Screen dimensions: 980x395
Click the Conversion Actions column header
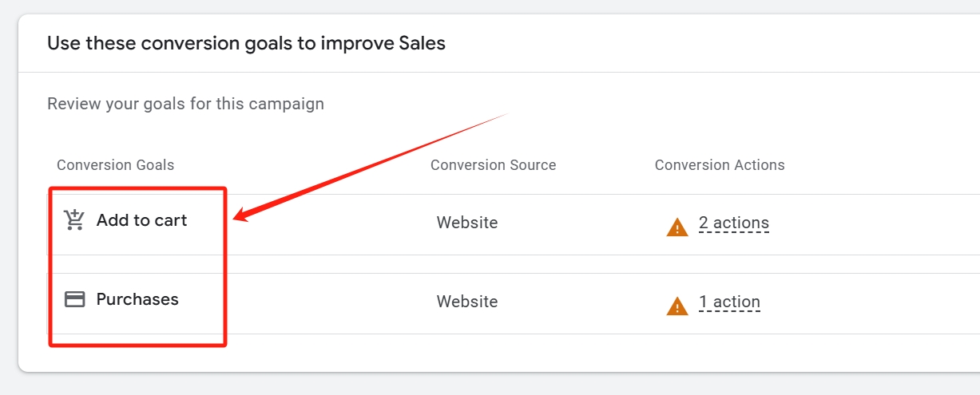coord(720,165)
